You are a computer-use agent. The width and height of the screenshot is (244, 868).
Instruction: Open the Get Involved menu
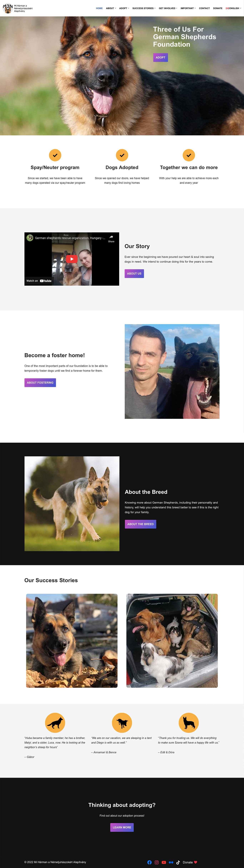168,8
